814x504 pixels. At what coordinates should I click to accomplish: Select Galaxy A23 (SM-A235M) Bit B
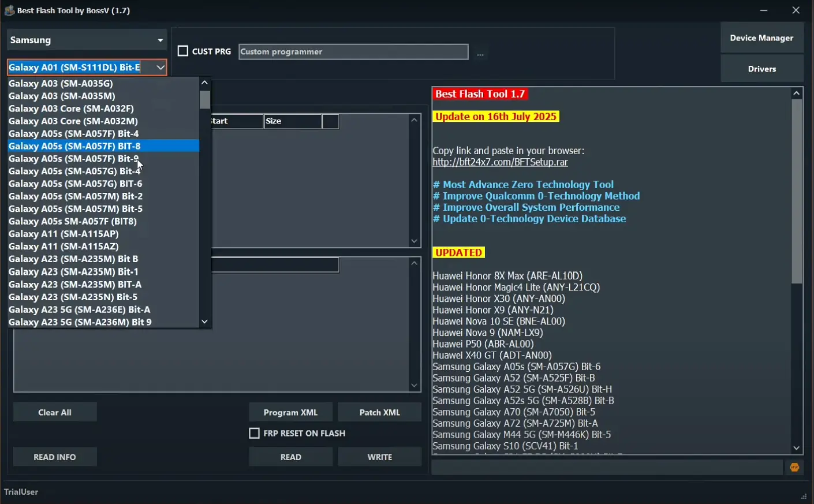coord(103,259)
